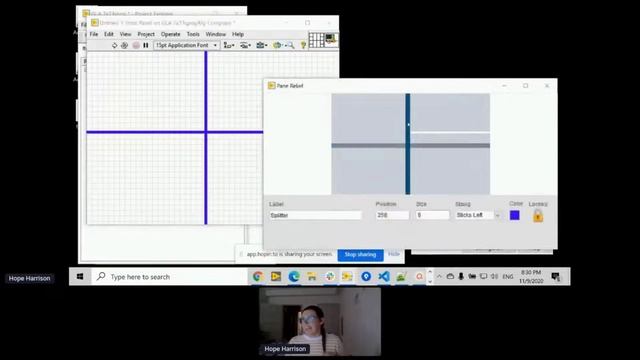640x360 pixels.
Task: Open the yellow LabVIEW icon next to Chrome
Action: point(276,277)
